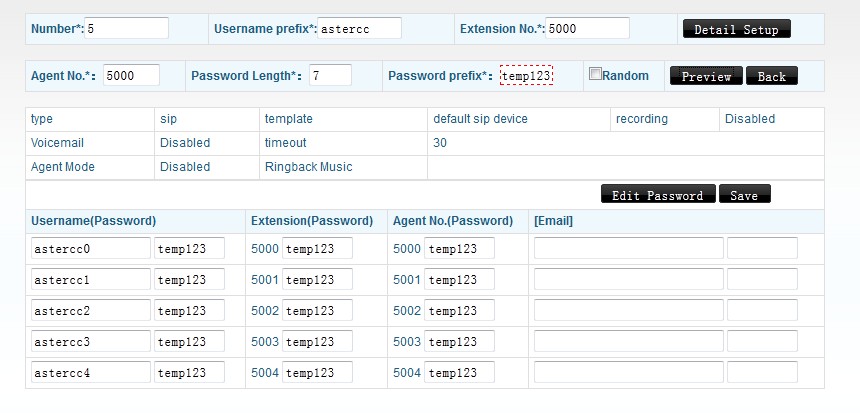Screen dimensions: 860x413
Task: Click the password field beside astercc1
Action: pyautogui.click(x=189, y=280)
